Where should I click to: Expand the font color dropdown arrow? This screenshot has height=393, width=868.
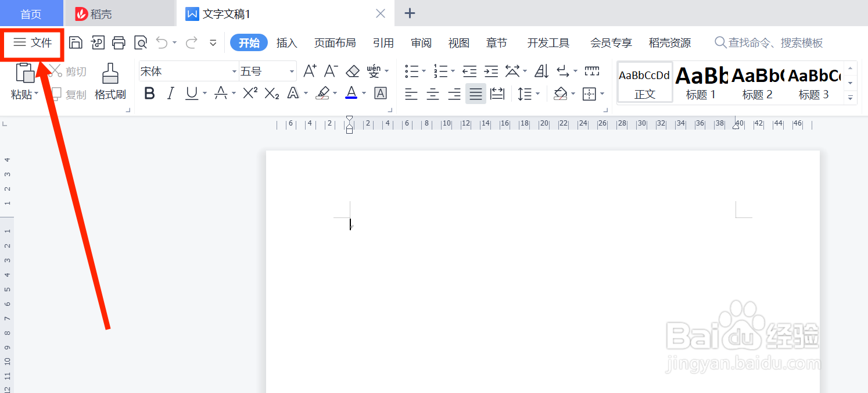(364, 93)
